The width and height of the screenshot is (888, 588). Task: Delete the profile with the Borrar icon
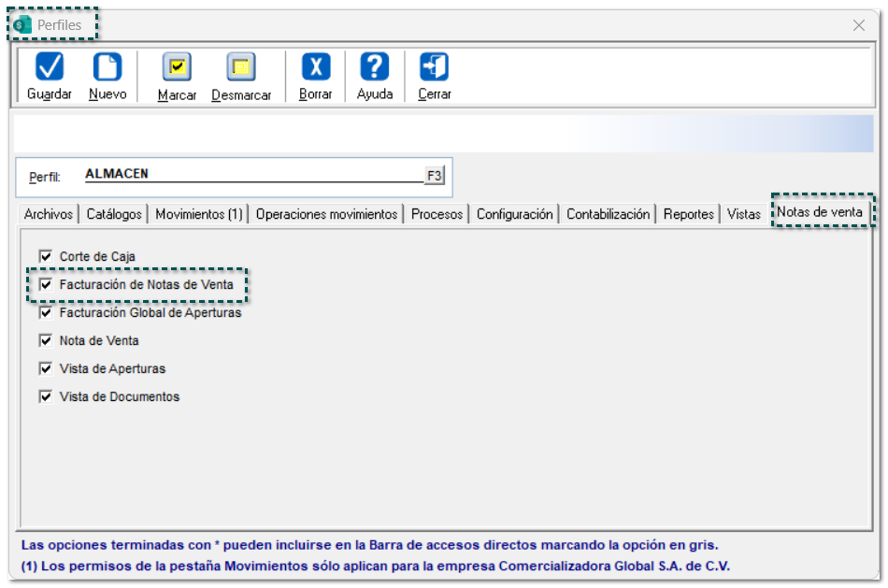pos(316,68)
